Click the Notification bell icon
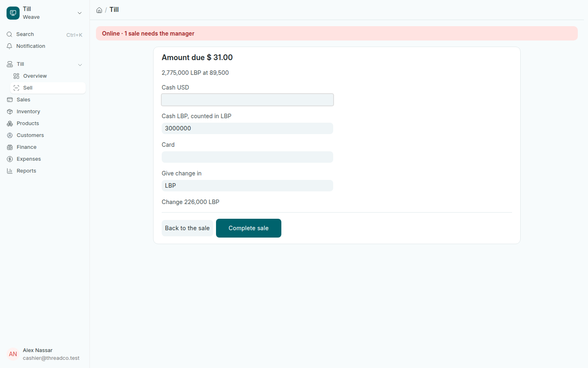 coord(9,46)
